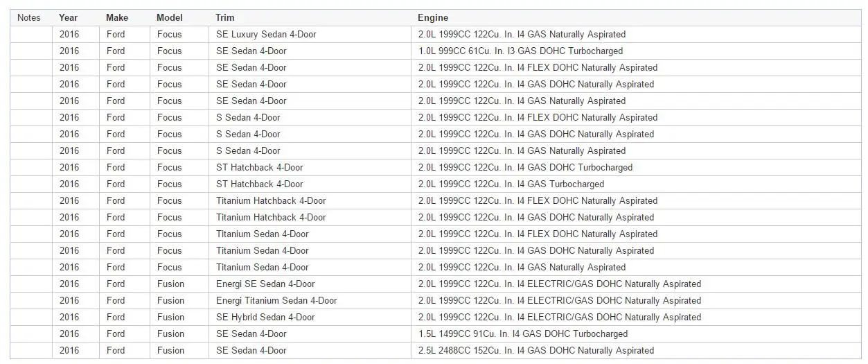Click the Engine column header
Viewport: 868px width, 364px height.
coord(432,17)
